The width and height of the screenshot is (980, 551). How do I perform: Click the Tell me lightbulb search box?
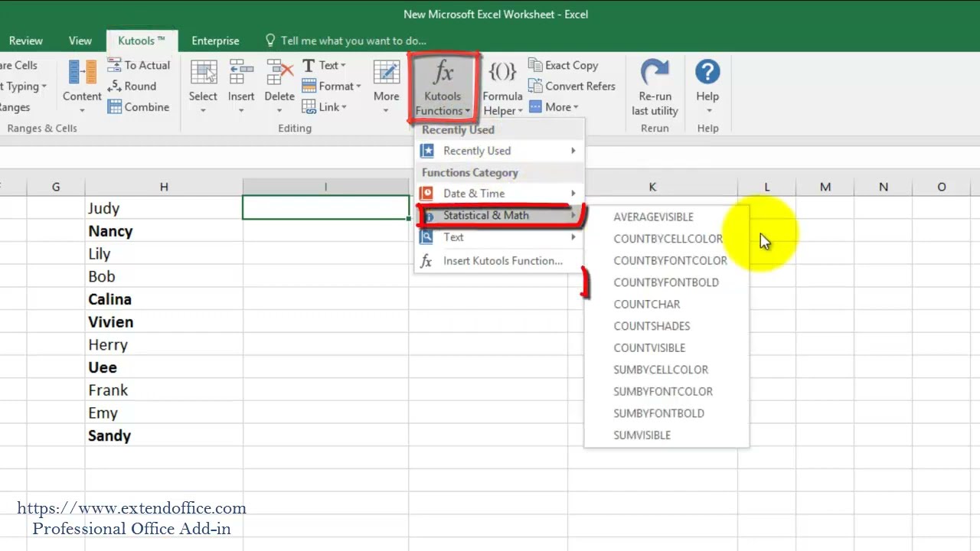[x=345, y=41]
